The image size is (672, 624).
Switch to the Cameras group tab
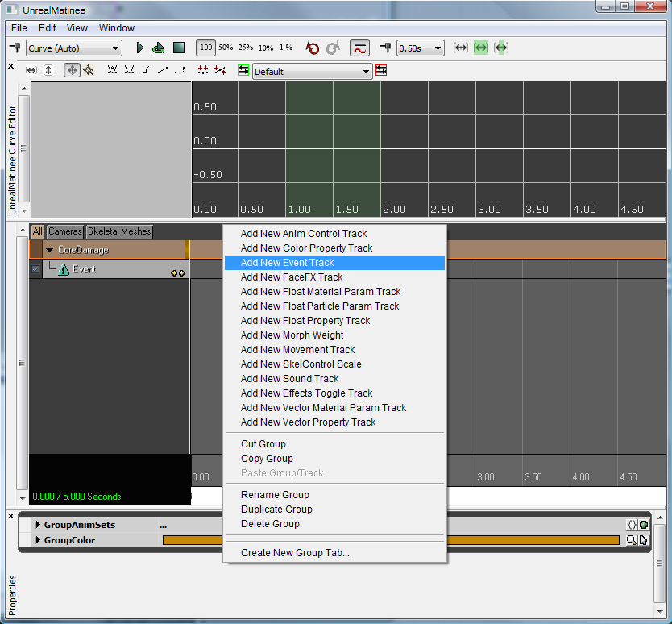tap(64, 231)
